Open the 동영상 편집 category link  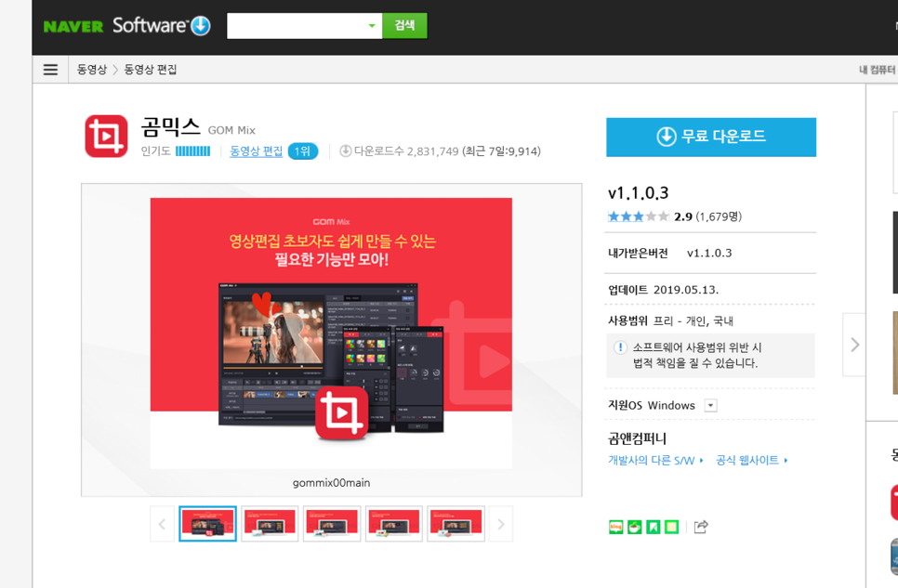[256, 151]
